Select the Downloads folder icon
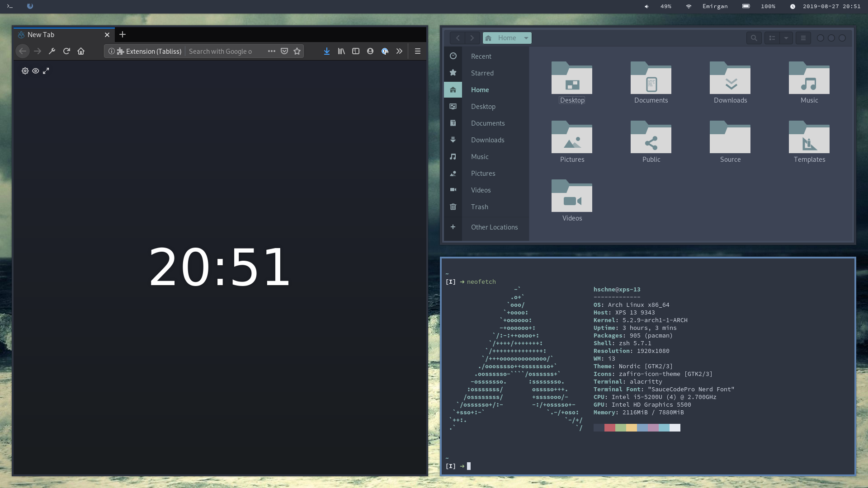This screenshot has height=488, width=868. pyautogui.click(x=730, y=78)
